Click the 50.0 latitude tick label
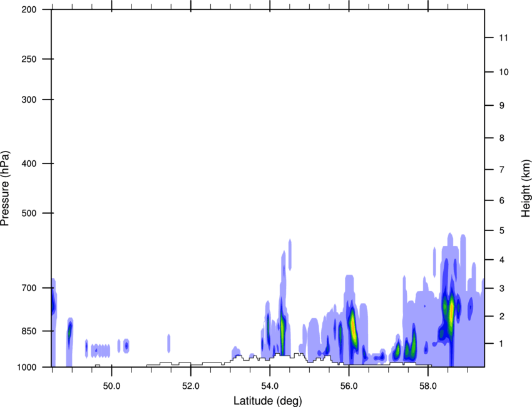The height and width of the screenshot is (407, 532). click(x=111, y=386)
